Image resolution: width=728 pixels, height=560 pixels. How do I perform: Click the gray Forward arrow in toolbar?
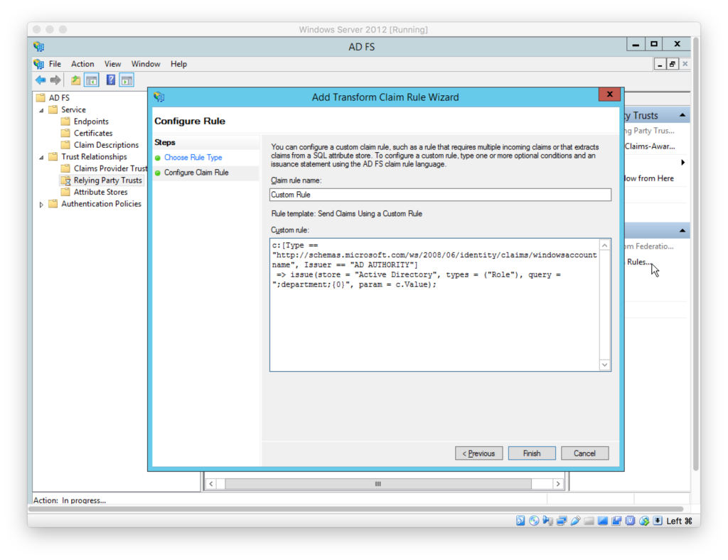(x=55, y=80)
